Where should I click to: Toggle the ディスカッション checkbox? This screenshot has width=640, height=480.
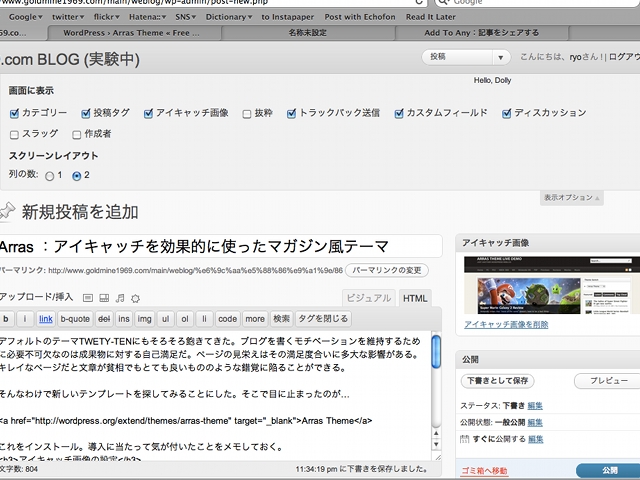(x=507, y=113)
